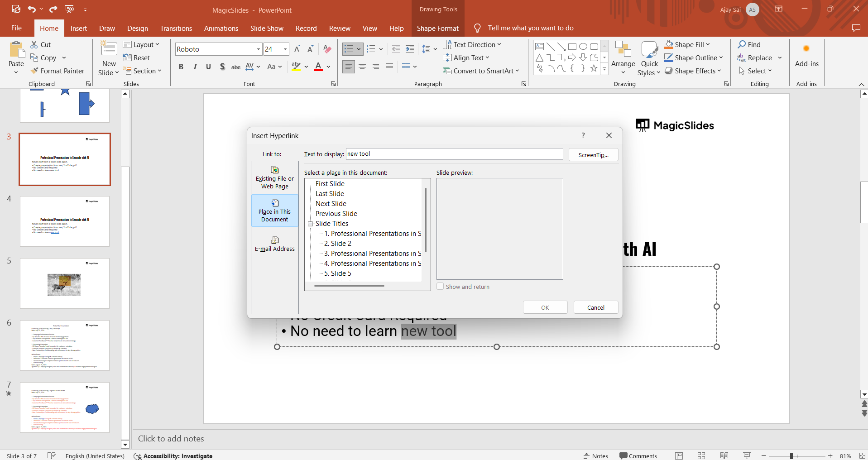
Task: Expand the Shape Fill dropdown
Action: (708, 44)
